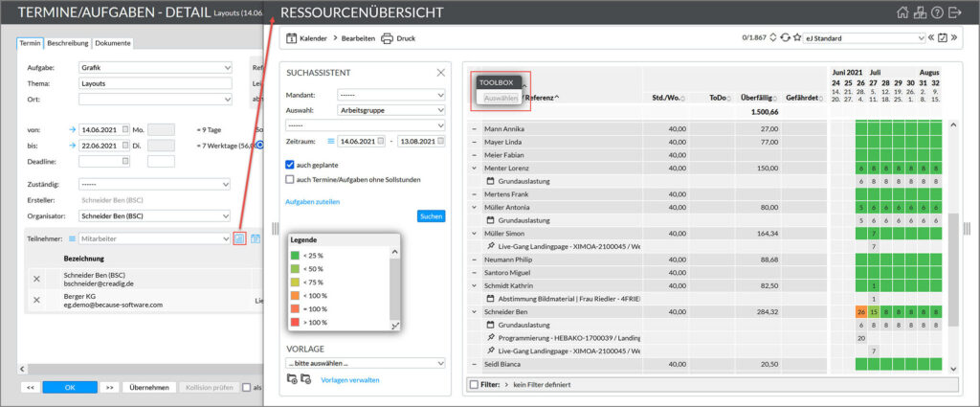980x407 pixels.
Task: Go to previous period with double-left arrow
Action: (931, 37)
